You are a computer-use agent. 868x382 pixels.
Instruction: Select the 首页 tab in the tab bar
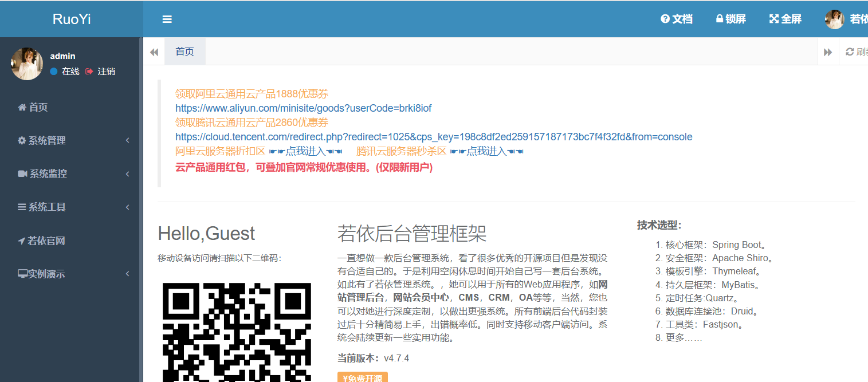point(185,52)
